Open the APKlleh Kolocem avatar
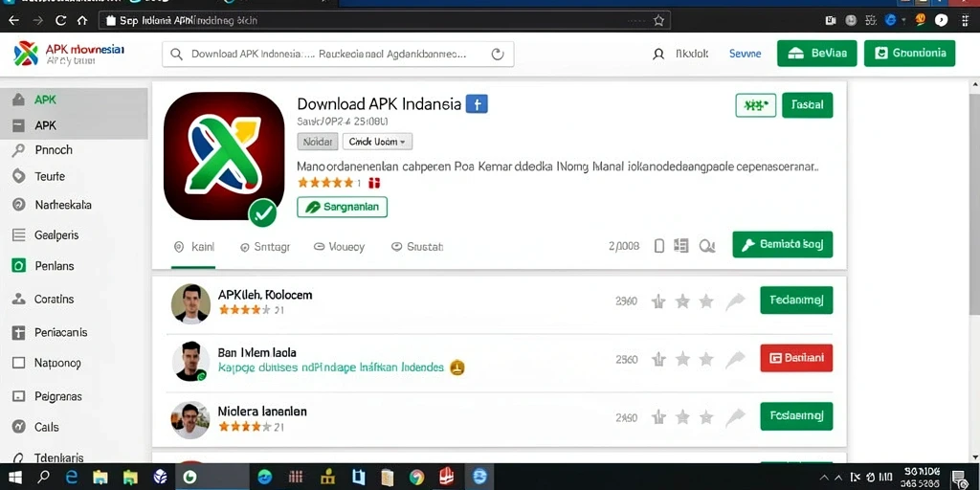 pyautogui.click(x=190, y=303)
